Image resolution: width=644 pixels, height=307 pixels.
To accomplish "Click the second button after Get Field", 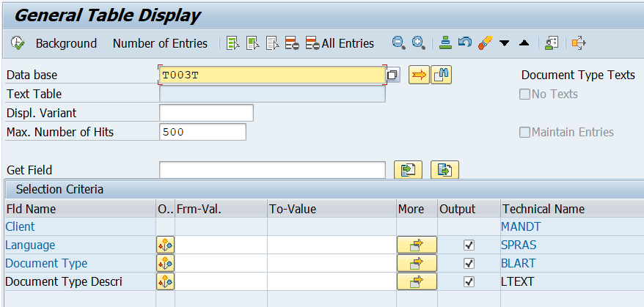I will pos(444,169).
